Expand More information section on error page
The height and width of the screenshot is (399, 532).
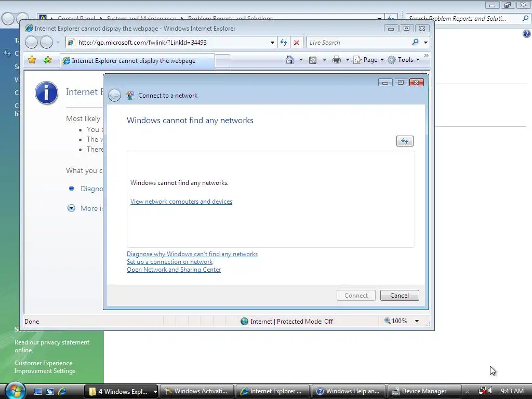tap(71, 208)
